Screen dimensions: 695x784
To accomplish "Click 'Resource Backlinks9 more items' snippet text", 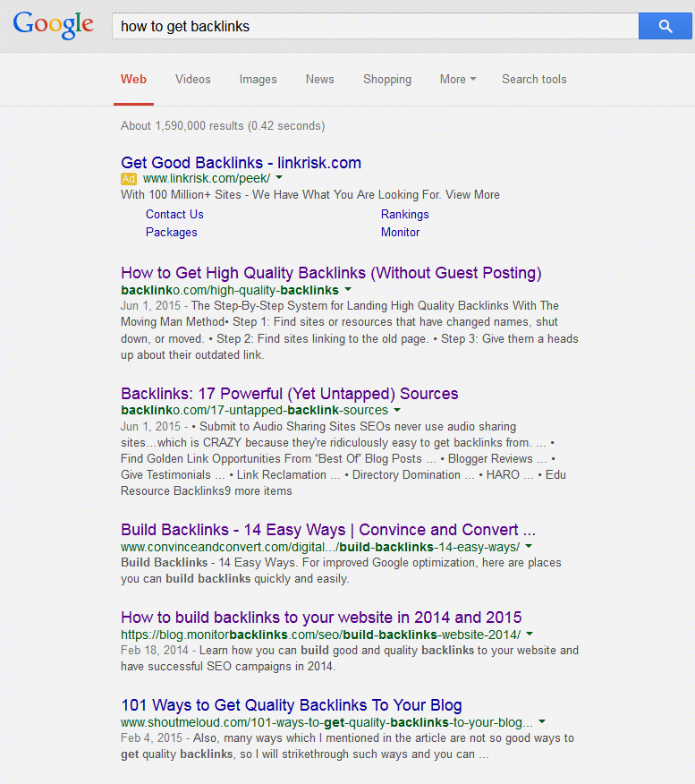I will 207,491.
